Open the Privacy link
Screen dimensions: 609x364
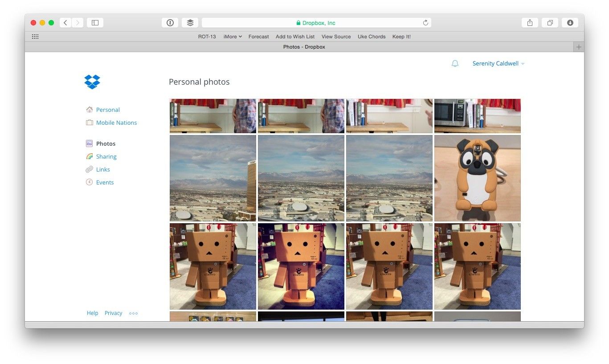[113, 313]
